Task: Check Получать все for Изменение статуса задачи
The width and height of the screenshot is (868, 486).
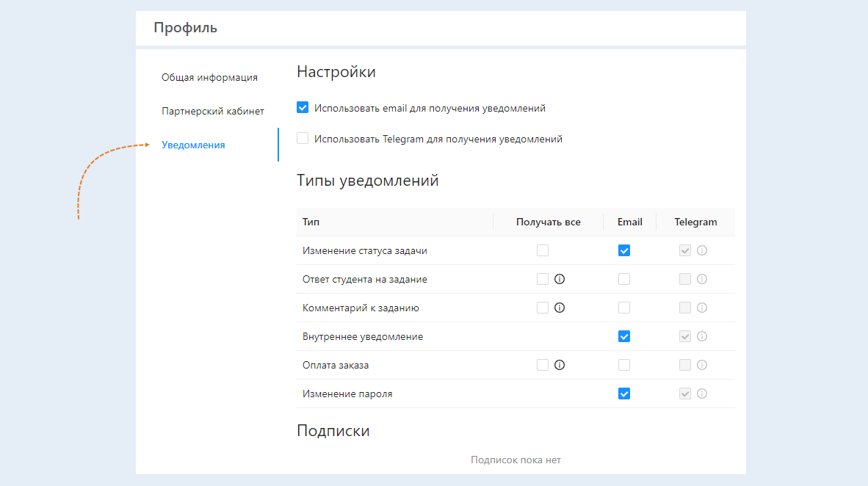Action: (543, 250)
